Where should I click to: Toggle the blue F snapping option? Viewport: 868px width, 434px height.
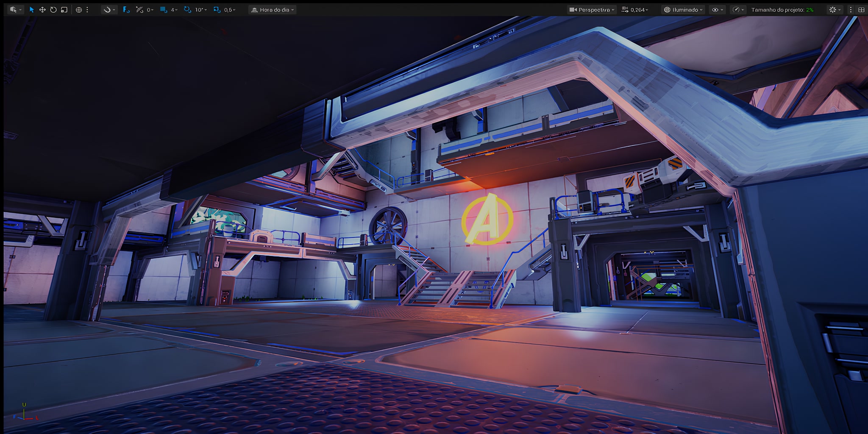coord(126,10)
